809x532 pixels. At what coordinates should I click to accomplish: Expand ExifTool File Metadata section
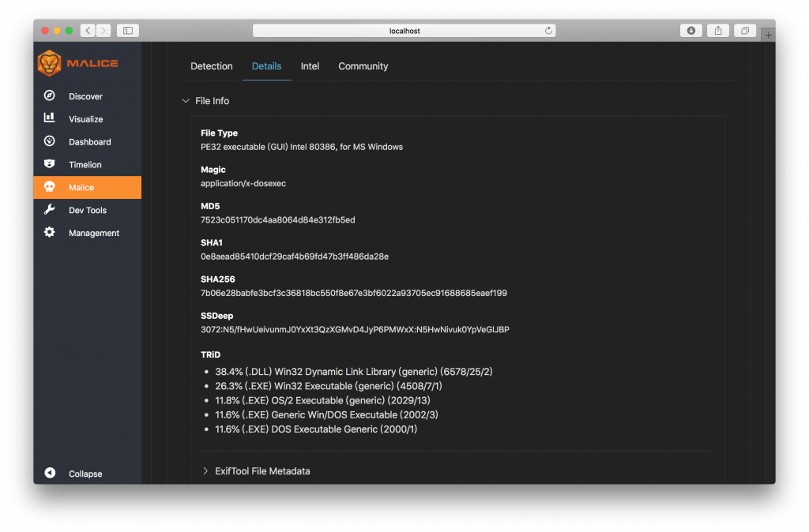(x=205, y=470)
